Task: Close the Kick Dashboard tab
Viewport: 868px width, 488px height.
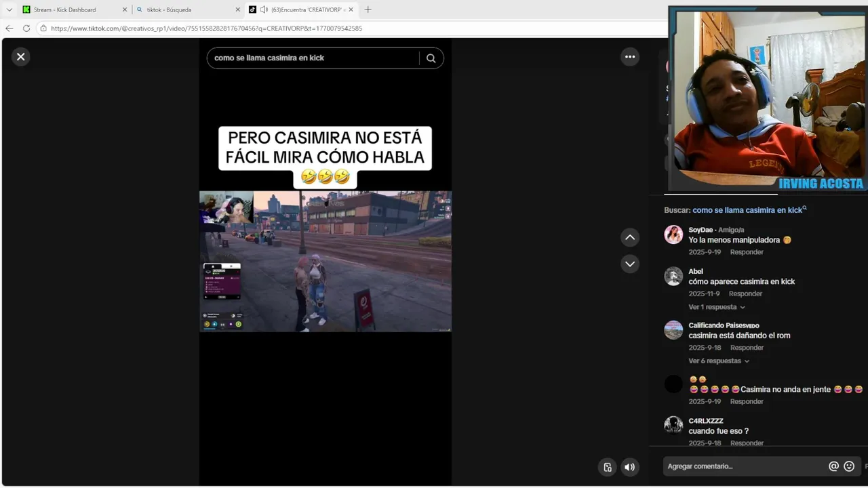Action: click(124, 9)
